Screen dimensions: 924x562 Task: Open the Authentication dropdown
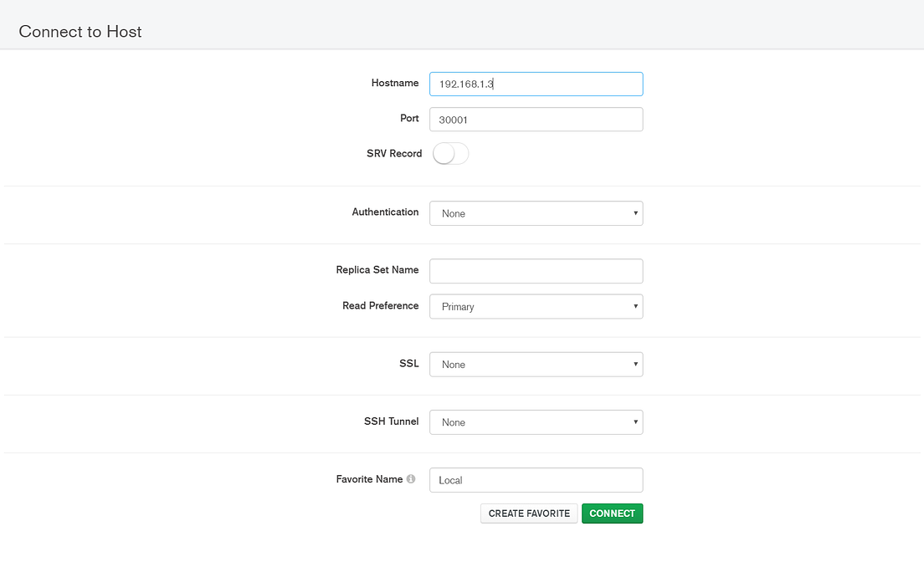tap(536, 213)
